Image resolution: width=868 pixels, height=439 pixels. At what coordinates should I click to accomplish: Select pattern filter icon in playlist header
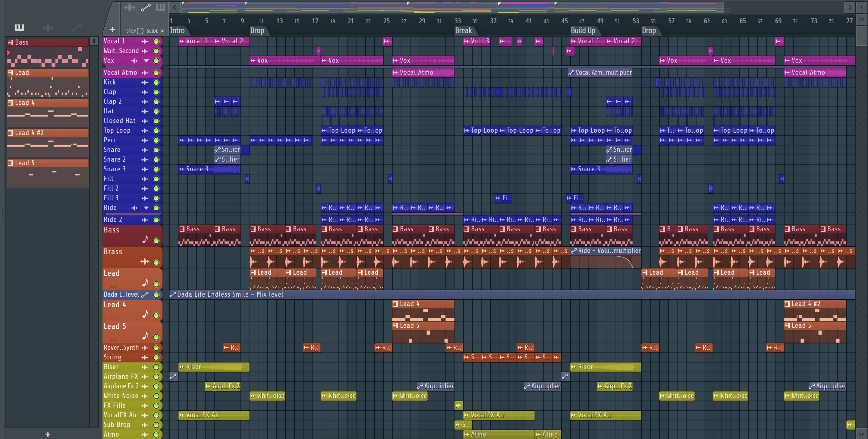coord(160,8)
